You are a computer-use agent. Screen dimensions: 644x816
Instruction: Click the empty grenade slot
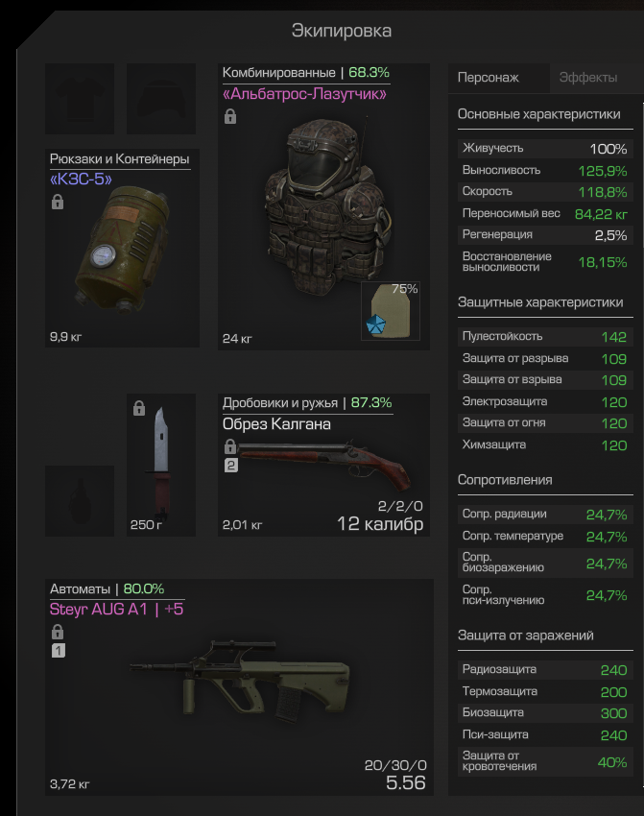pyautogui.click(x=80, y=500)
